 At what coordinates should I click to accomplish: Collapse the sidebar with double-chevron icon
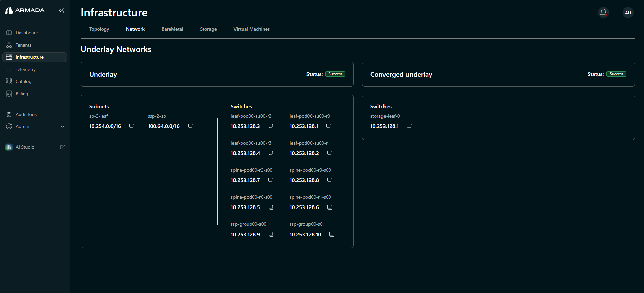(61, 10)
